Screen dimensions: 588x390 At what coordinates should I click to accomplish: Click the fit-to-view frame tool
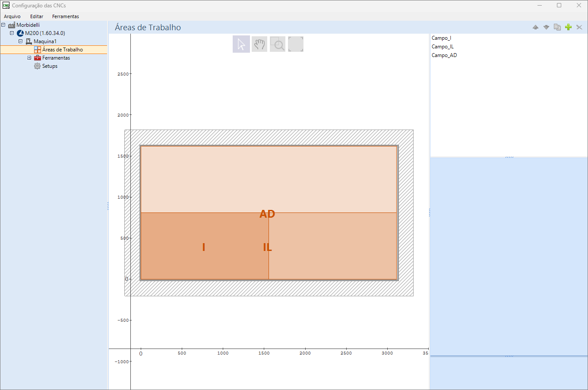[x=296, y=44]
